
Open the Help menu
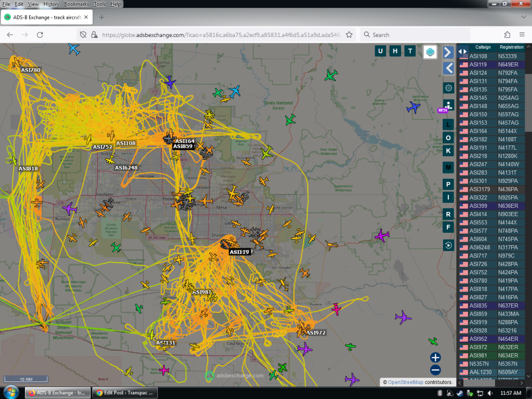pos(115,4)
